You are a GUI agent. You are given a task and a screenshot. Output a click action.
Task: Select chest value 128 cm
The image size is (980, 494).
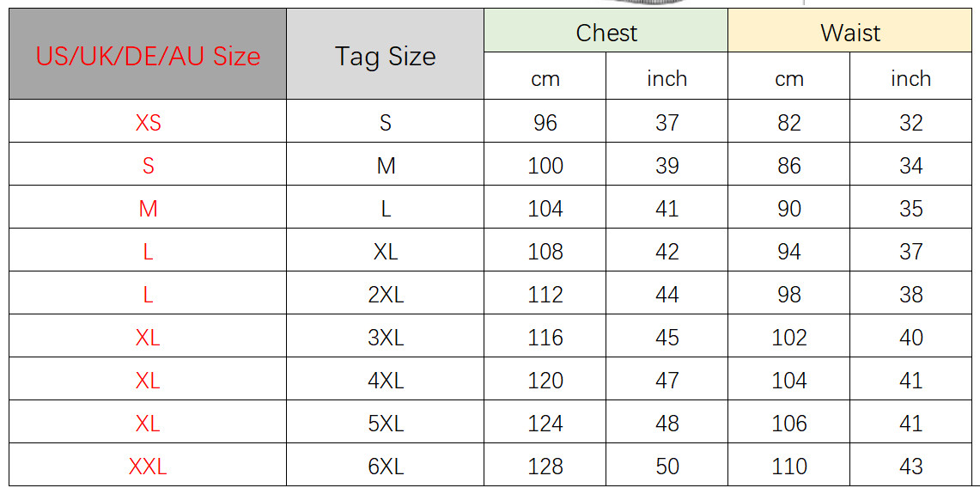(x=545, y=466)
